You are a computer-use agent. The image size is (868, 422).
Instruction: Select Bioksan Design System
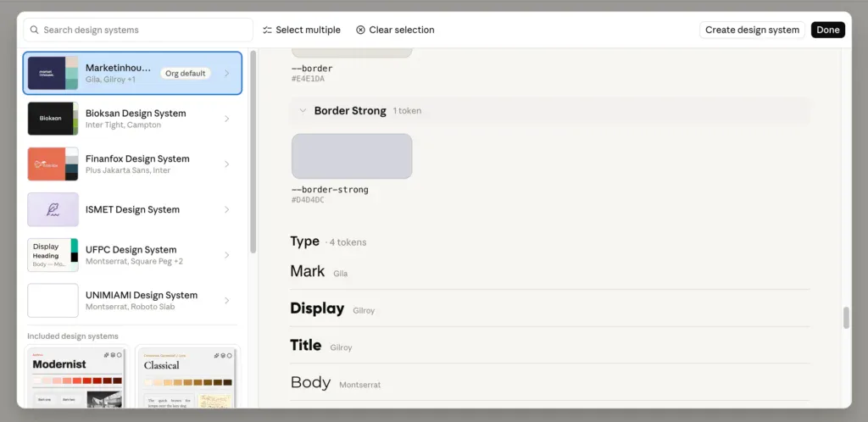click(132, 119)
